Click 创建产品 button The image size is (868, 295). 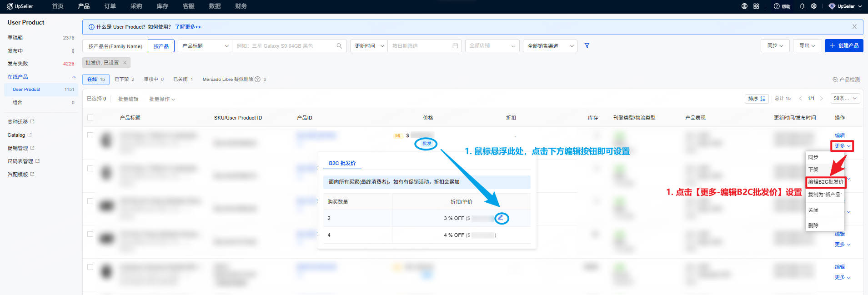click(x=844, y=45)
